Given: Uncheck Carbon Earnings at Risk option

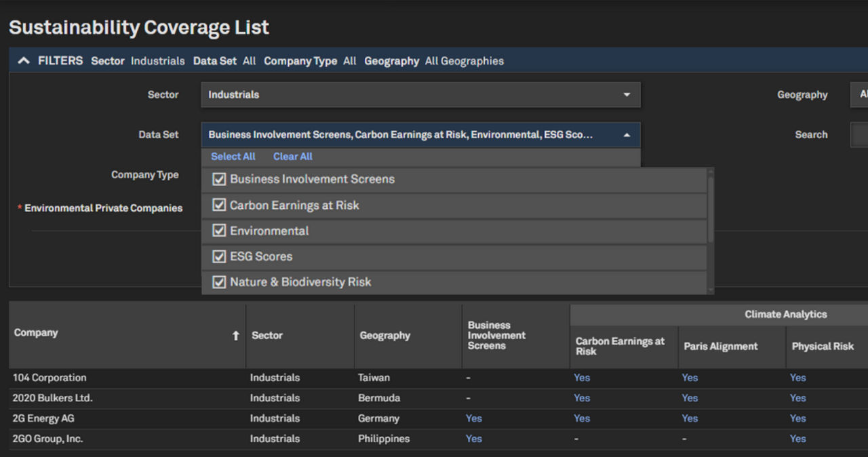Looking at the screenshot, I should pos(219,205).
